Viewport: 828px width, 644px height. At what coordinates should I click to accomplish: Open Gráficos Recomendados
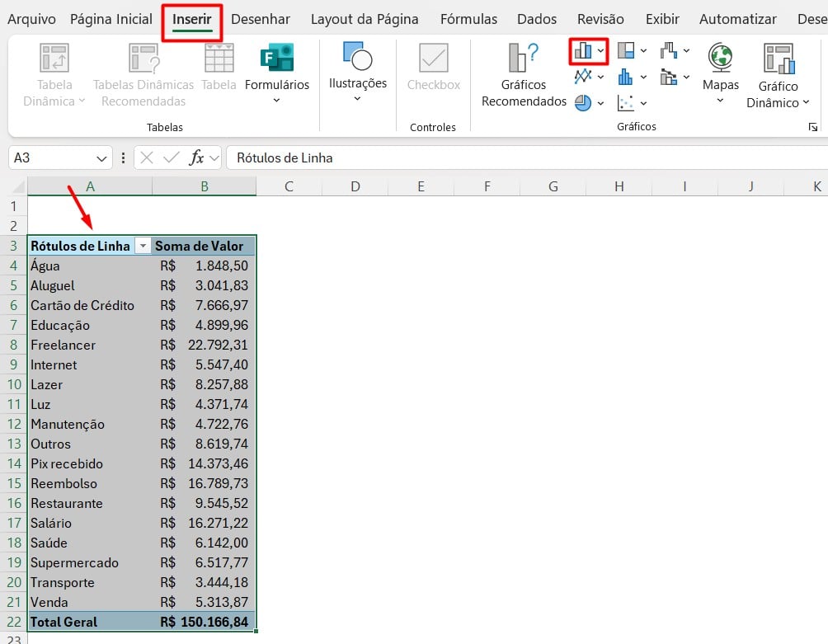tap(524, 75)
